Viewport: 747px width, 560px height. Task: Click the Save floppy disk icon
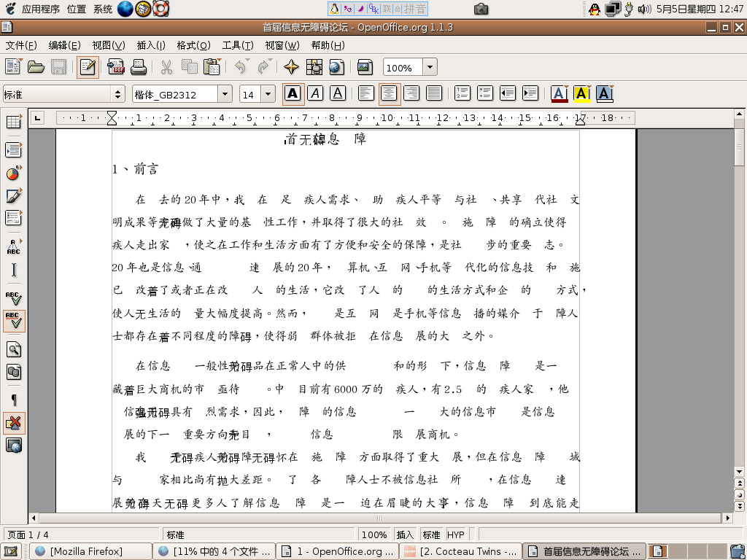(x=58, y=67)
